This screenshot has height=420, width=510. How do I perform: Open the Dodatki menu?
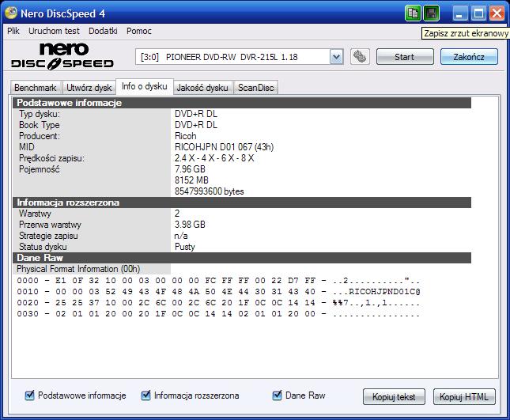pyautogui.click(x=103, y=31)
